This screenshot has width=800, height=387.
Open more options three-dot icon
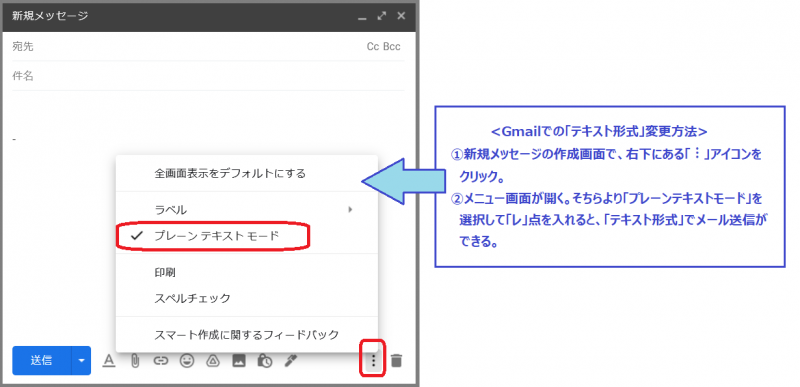point(373,361)
